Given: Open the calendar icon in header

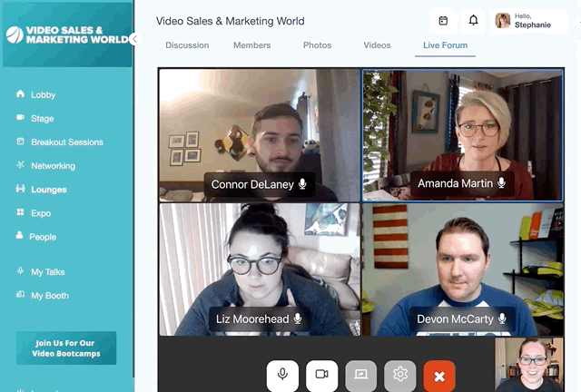Looking at the screenshot, I should pyautogui.click(x=443, y=20).
